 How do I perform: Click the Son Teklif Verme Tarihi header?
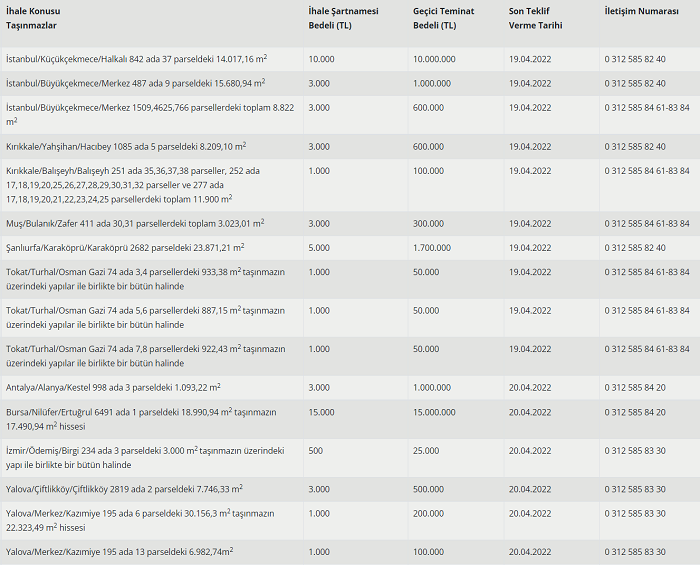[534, 17]
